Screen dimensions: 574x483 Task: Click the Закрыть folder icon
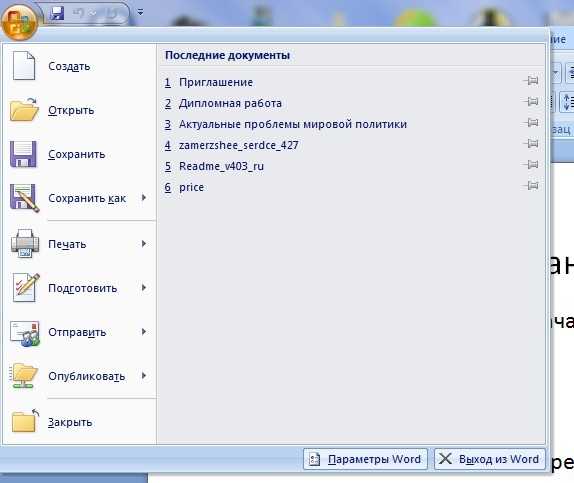(x=25, y=421)
